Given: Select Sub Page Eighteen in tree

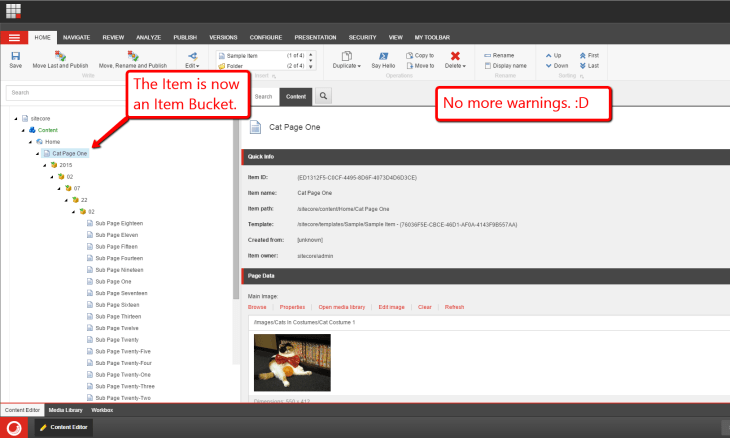Looking at the screenshot, I should [119, 222].
